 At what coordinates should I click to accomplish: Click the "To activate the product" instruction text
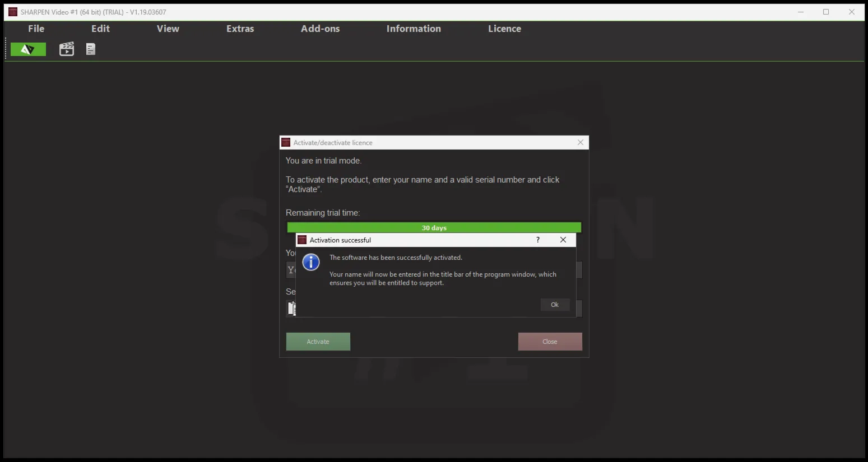point(423,184)
